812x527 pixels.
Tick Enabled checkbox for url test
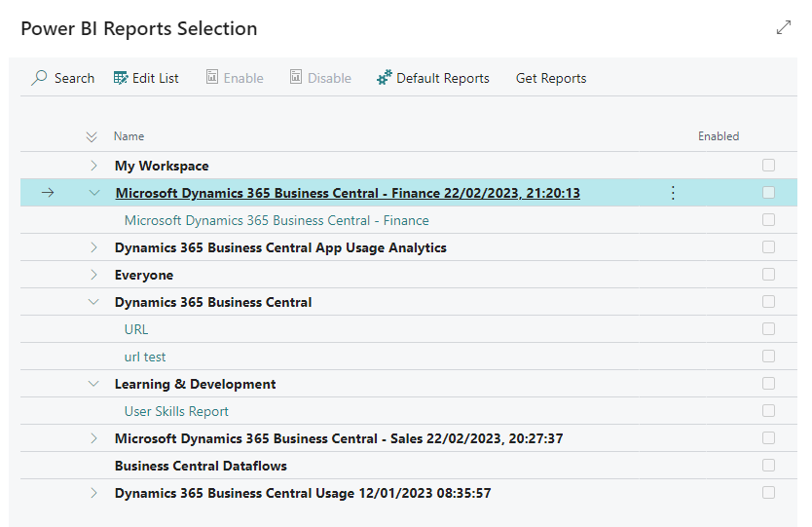click(x=768, y=357)
